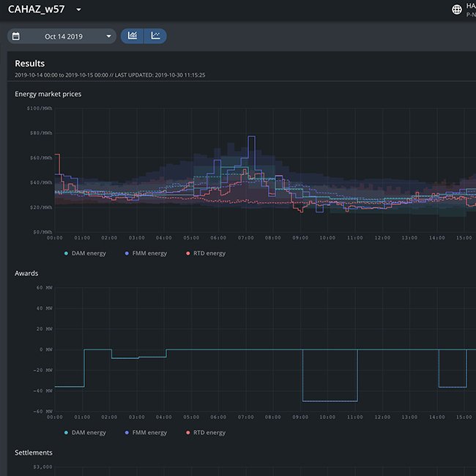The width and height of the screenshot is (476, 476).
Task: Hide RTD energy series in Awards chart
Action: point(205,433)
